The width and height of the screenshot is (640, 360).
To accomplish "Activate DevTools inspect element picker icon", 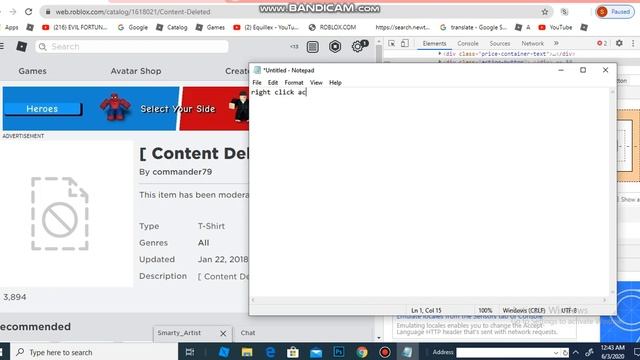I will click(391, 43).
